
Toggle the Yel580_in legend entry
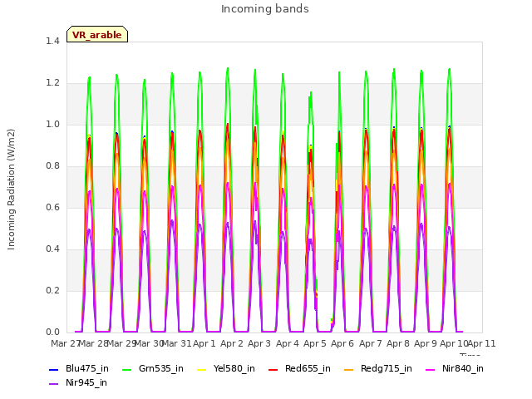pos(226,369)
